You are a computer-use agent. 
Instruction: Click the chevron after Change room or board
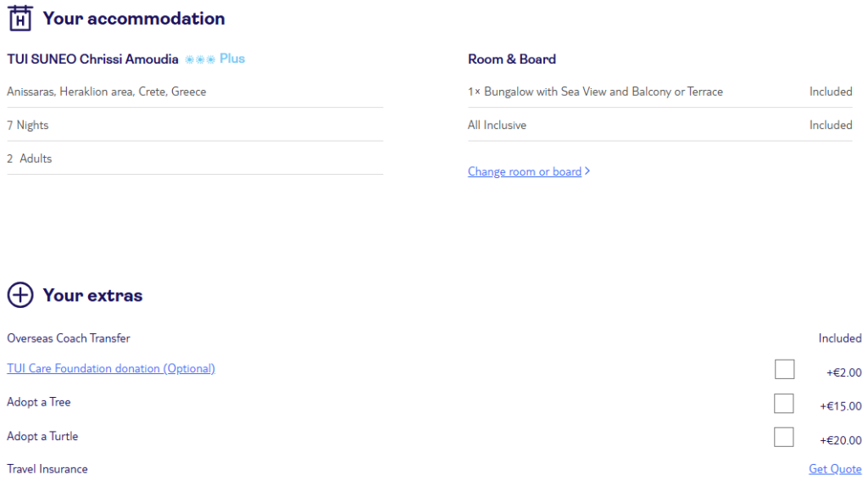click(587, 170)
